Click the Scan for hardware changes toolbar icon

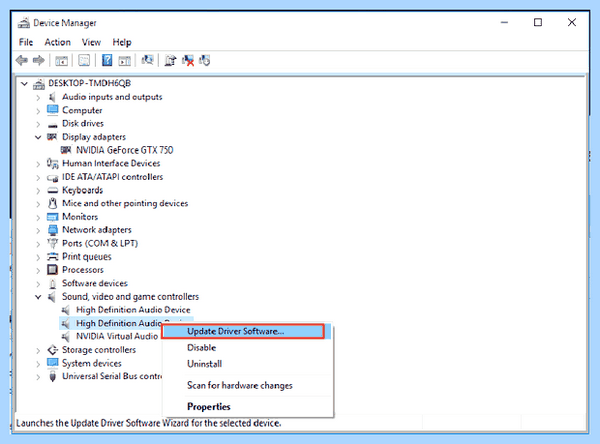(x=147, y=60)
